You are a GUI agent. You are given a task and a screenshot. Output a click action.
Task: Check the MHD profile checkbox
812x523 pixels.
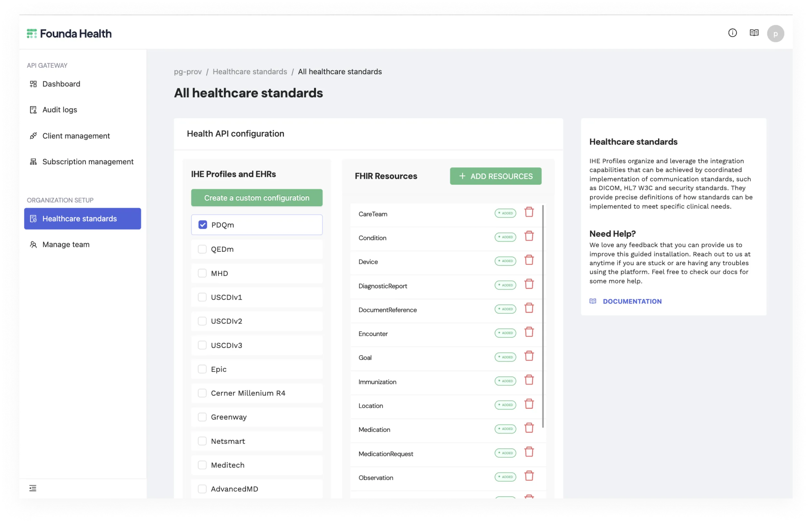coord(202,273)
